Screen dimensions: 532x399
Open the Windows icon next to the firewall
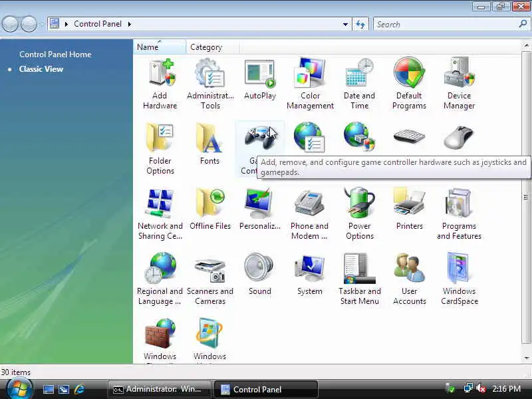tap(209, 333)
